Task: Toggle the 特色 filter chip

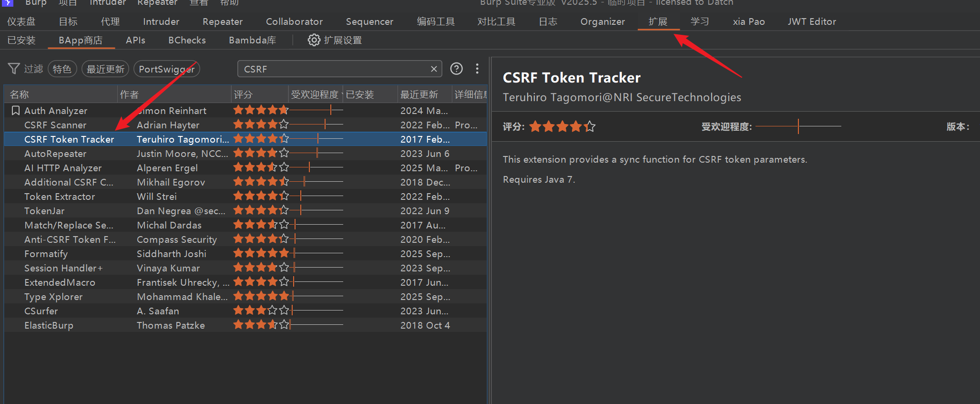Action: (x=62, y=69)
